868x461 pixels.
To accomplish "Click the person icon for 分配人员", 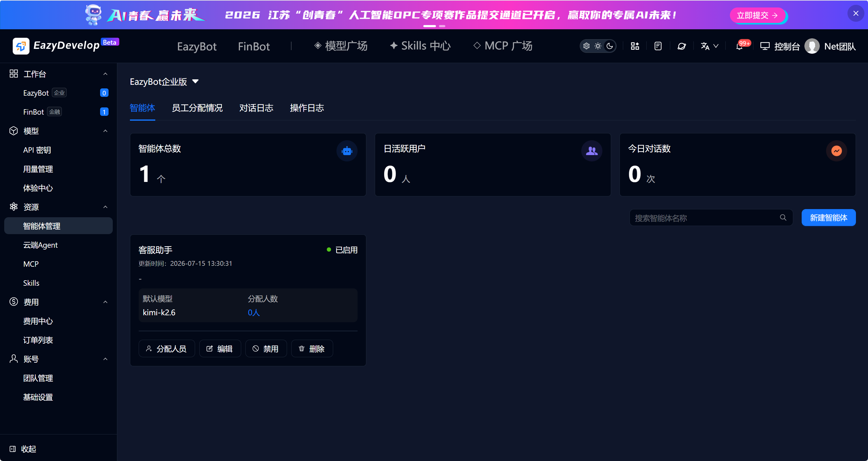I will (x=149, y=348).
